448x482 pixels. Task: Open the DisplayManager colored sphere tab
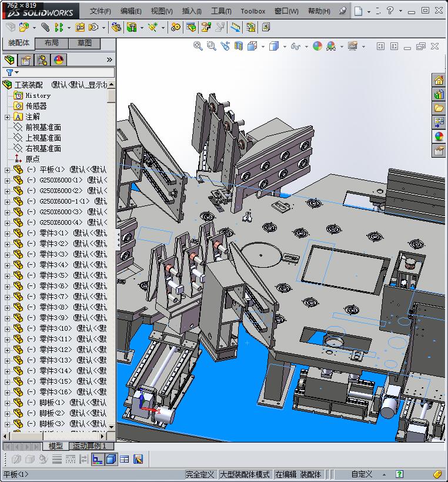59,59
